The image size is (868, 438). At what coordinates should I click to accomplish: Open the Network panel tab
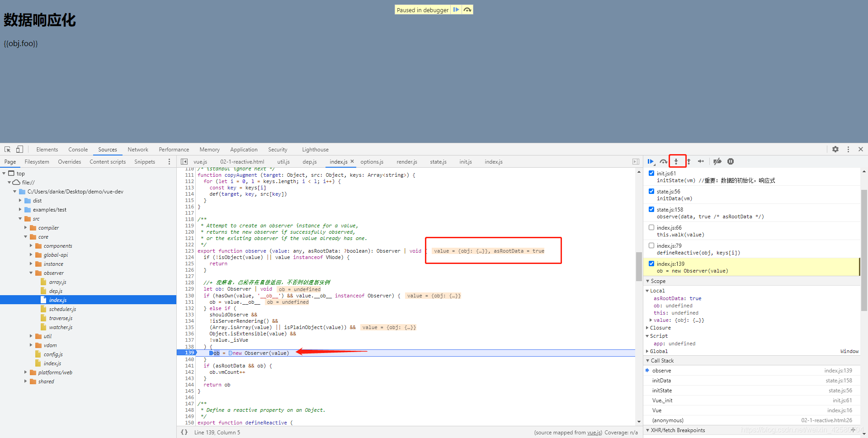click(x=138, y=150)
